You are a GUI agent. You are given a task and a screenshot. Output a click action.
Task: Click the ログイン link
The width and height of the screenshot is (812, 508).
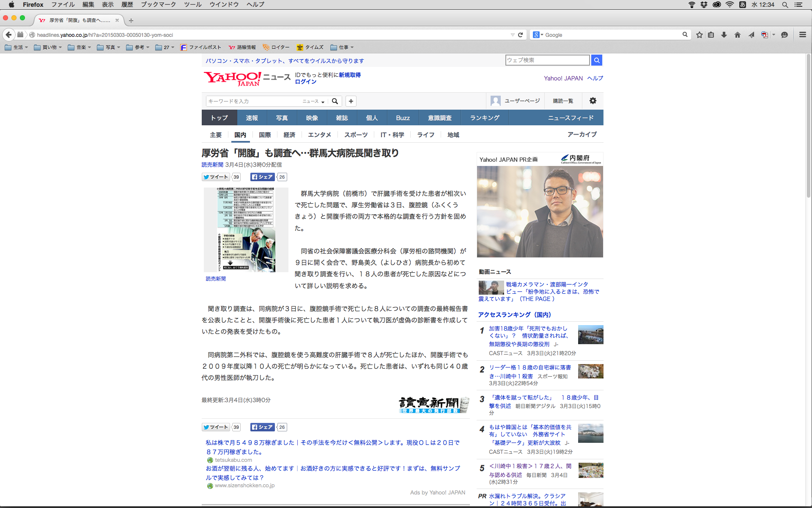(x=305, y=82)
